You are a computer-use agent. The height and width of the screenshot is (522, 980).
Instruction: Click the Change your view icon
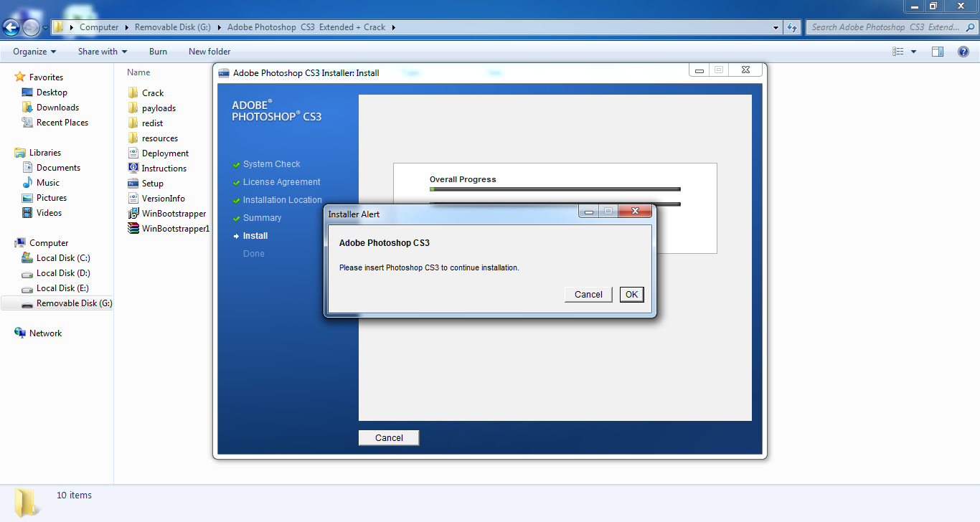pos(898,52)
